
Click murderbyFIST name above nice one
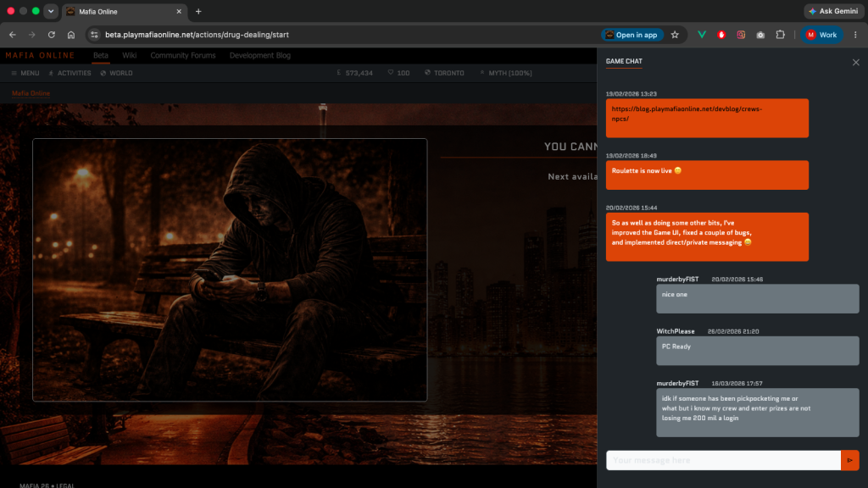click(677, 280)
